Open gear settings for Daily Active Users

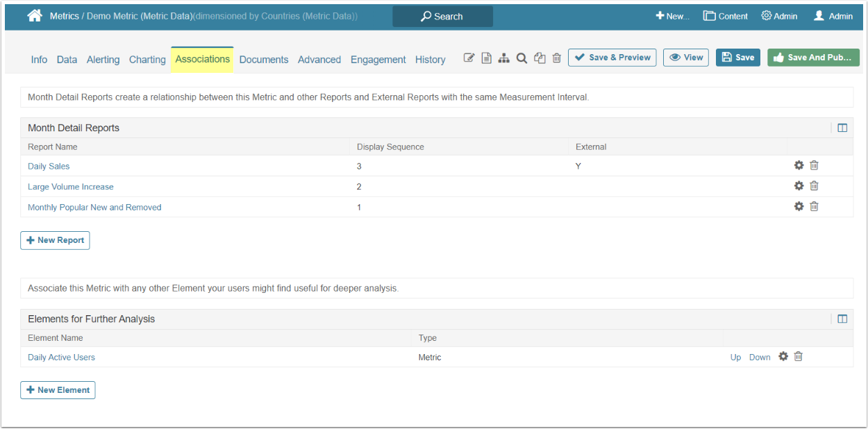point(783,356)
